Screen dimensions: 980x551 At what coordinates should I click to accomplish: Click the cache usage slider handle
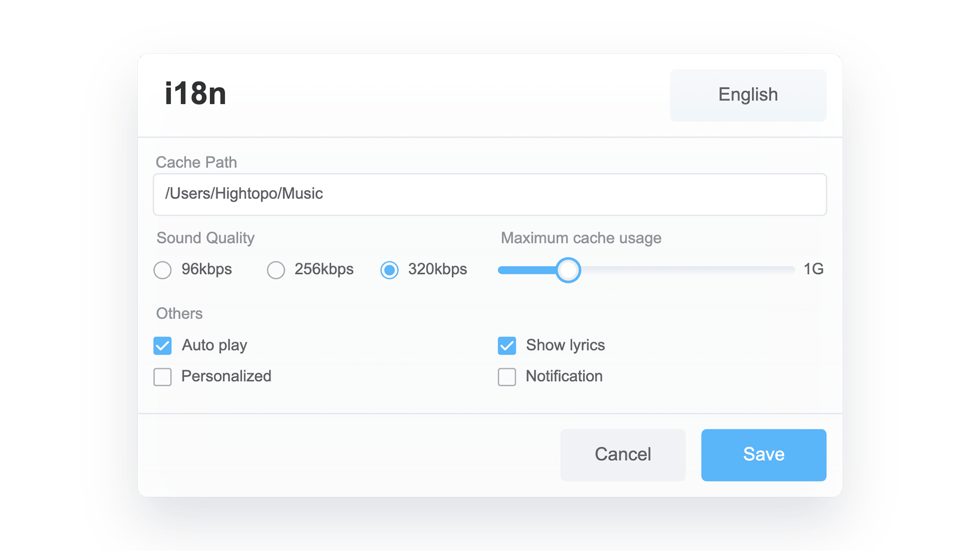click(568, 270)
